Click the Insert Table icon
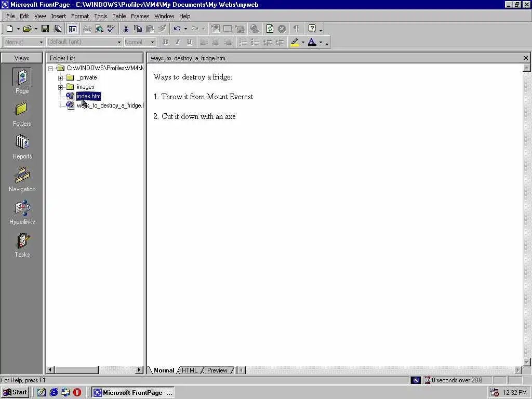This screenshot has height=399, width=532. click(228, 29)
